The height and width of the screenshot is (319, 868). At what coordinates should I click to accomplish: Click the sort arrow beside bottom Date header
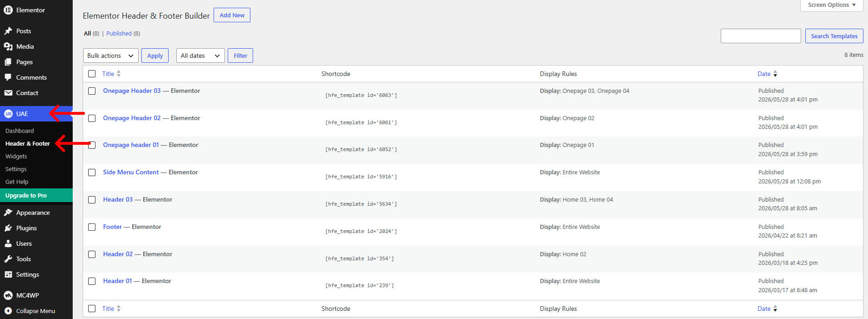775,309
